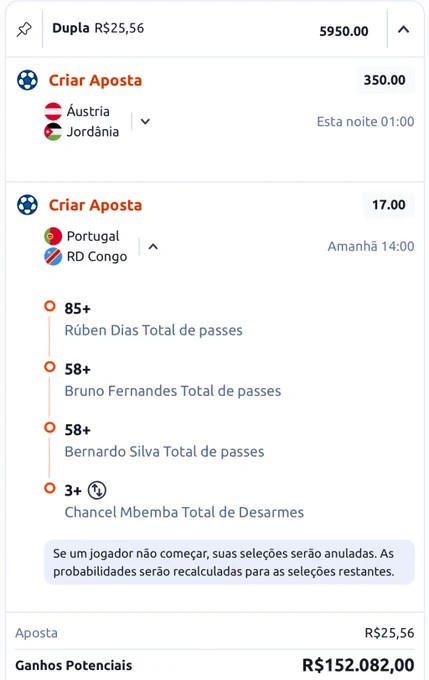Click the soccer ball icon beside the Portugal bet
The height and width of the screenshot is (680, 429).
[27, 205]
